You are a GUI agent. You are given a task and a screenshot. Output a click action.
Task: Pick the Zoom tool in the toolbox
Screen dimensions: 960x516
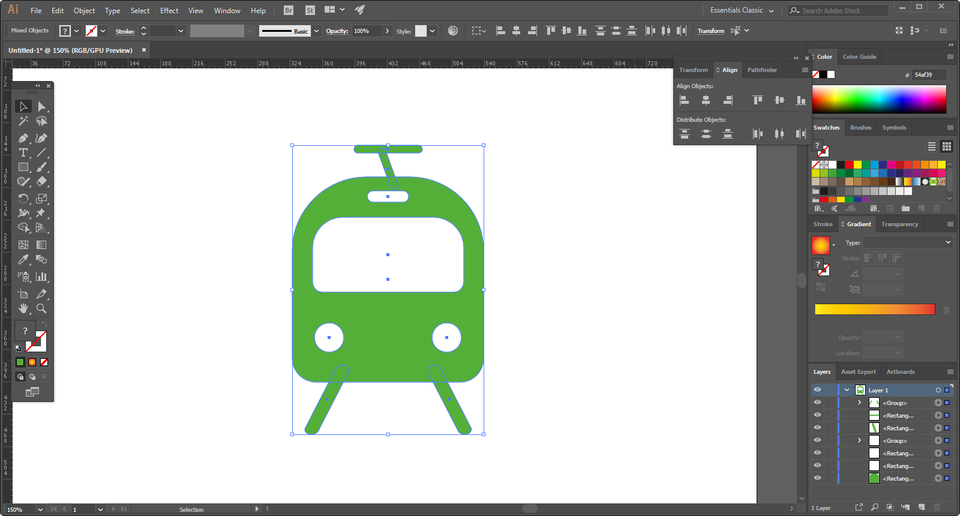click(x=42, y=309)
